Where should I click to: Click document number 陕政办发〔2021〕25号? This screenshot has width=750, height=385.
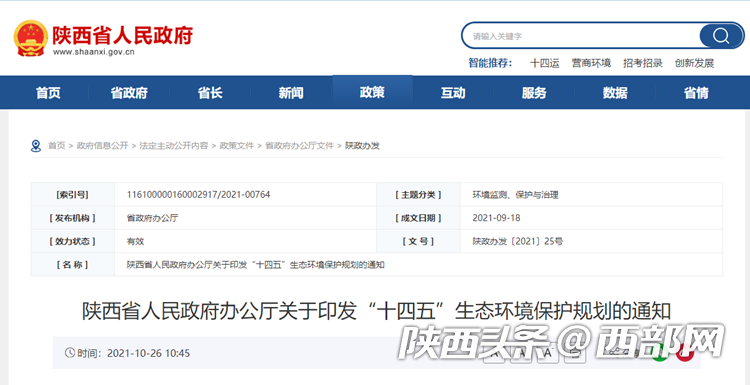point(518,242)
